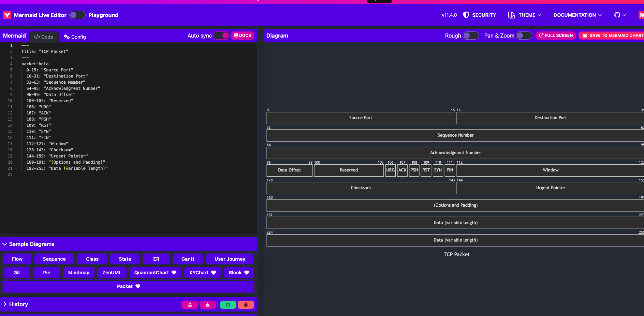Screen dimensions: 644x316
Task: Click the Sequence Number block in diagram
Action: tap(455, 135)
